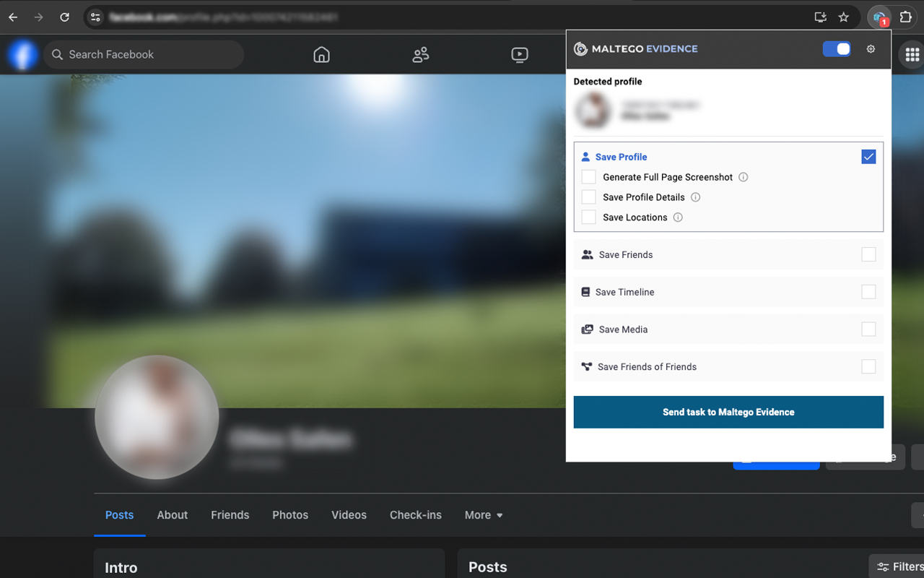Click the Save Friends people icon
This screenshot has width=924, height=578.
coord(585,254)
